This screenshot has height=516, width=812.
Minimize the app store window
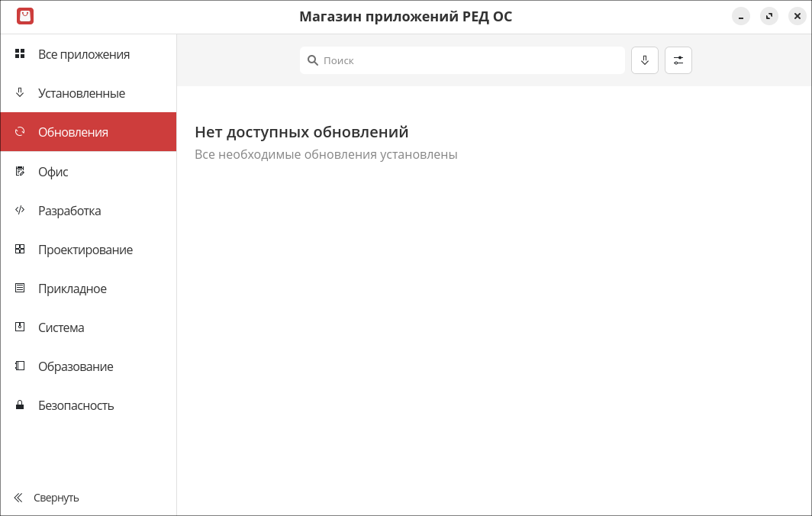[x=740, y=17]
